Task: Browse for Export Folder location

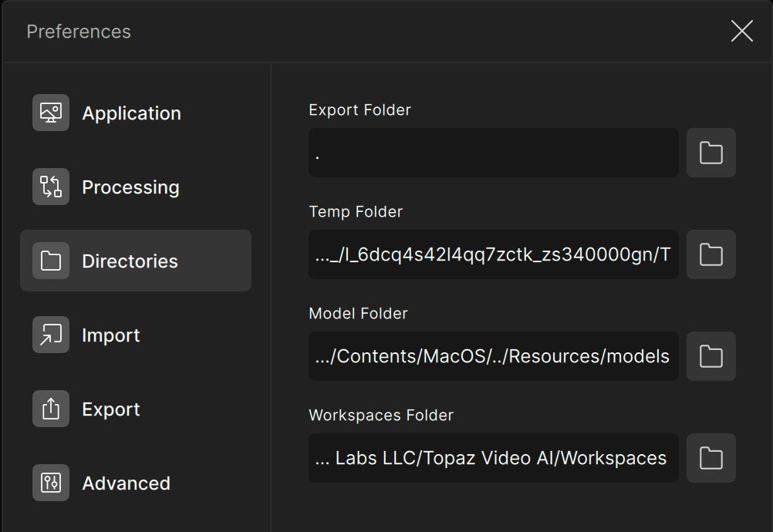Action: (x=711, y=153)
